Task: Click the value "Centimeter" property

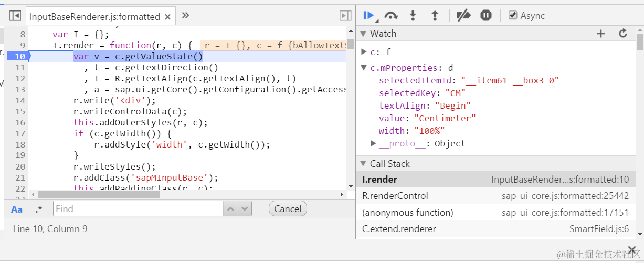Action: coord(445,118)
